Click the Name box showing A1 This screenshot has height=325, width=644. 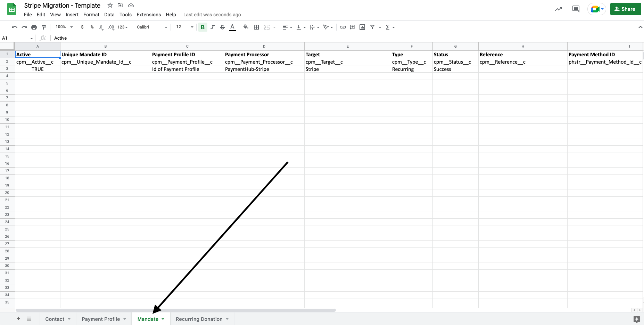[16, 38]
